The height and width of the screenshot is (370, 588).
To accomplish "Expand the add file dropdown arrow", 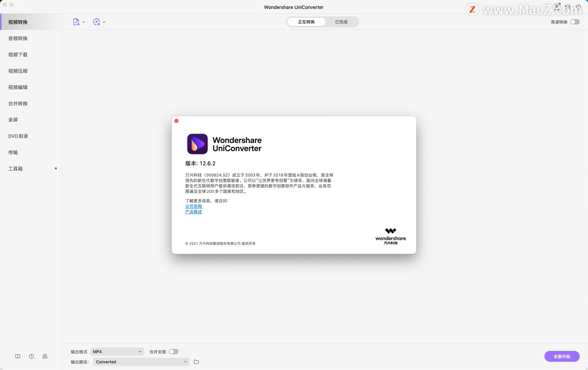I will (x=84, y=22).
